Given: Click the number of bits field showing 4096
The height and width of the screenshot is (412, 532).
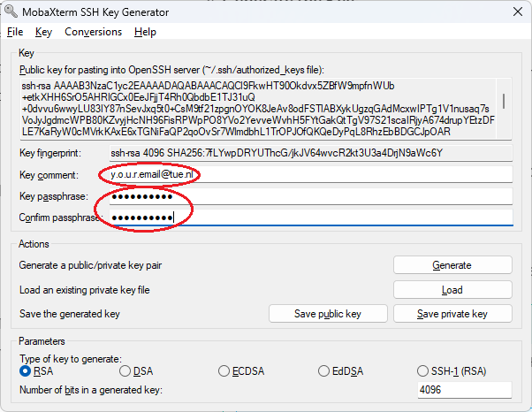Looking at the screenshot, I should click(x=465, y=390).
